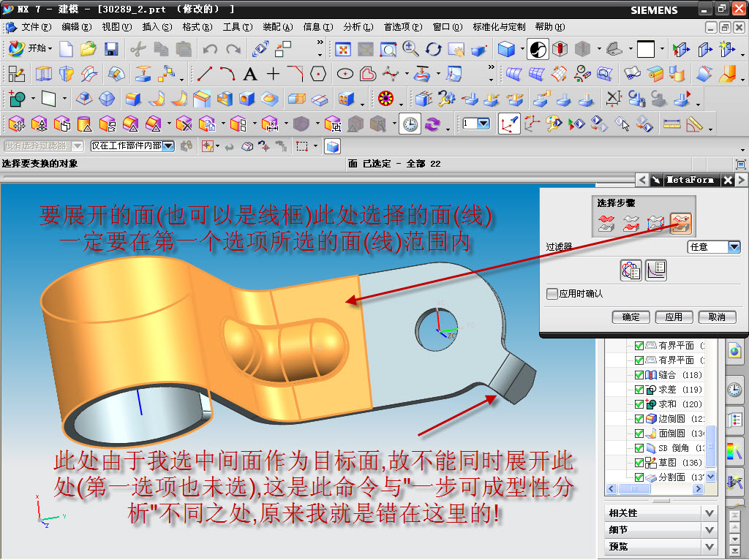The height and width of the screenshot is (560, 749).
Task: Select the Line sketch tool
Action: pos(205,74)
